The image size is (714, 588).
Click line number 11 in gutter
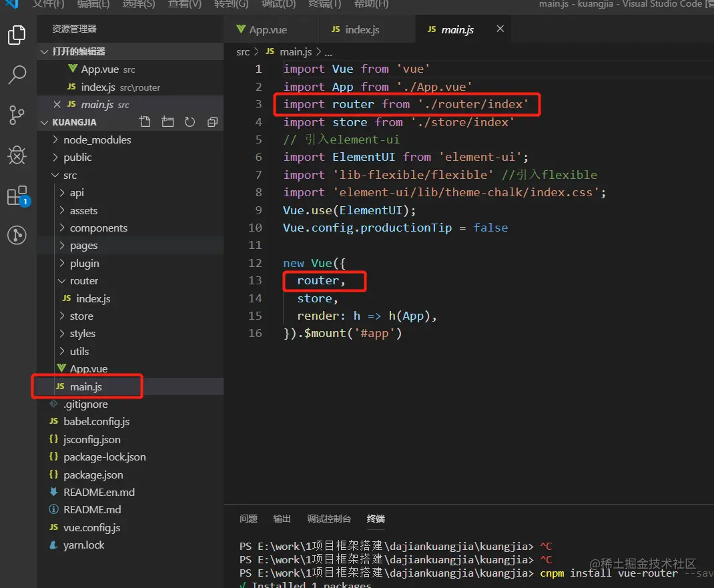pos(255,245)
